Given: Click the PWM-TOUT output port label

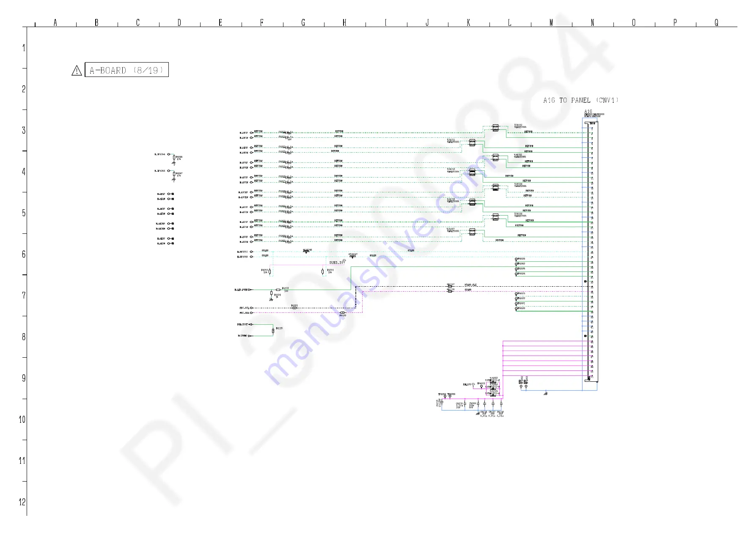Looking at the screenshot, I should click(242, 325).
